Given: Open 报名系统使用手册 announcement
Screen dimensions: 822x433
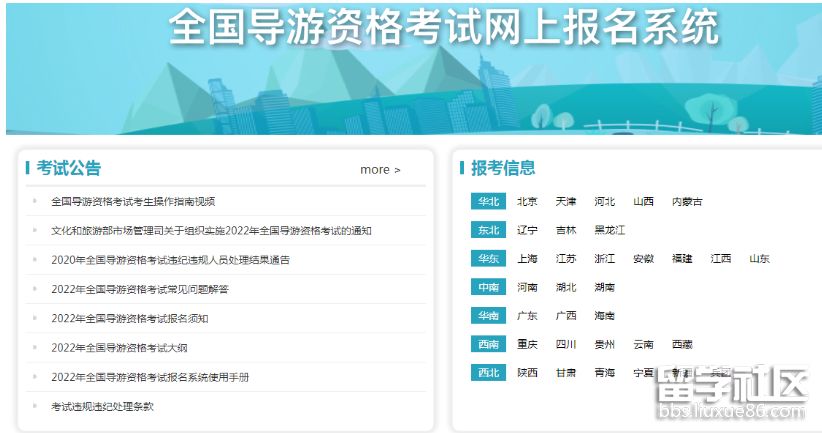Looking at the screenshot, I should click(x=150, y=377).
